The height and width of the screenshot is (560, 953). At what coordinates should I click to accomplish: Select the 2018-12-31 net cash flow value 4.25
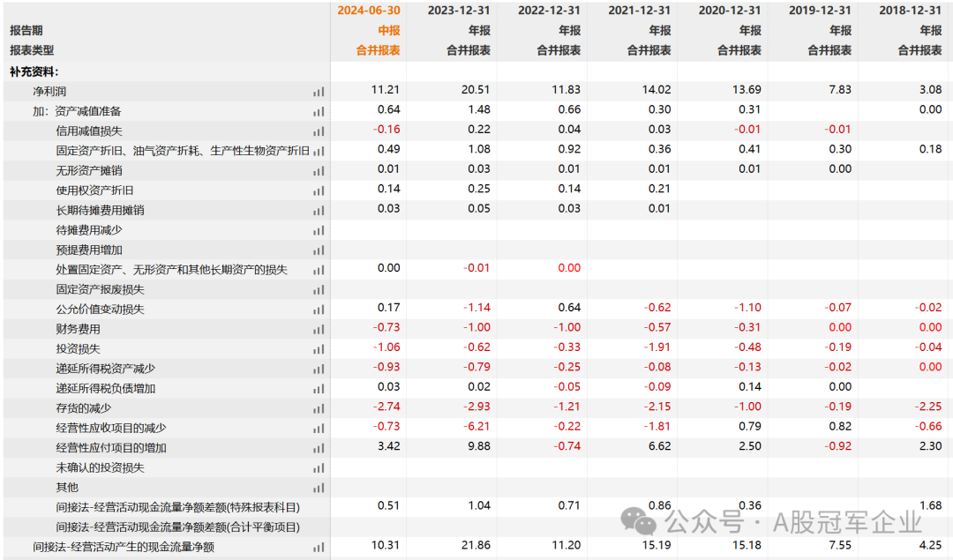coord(931,545)
